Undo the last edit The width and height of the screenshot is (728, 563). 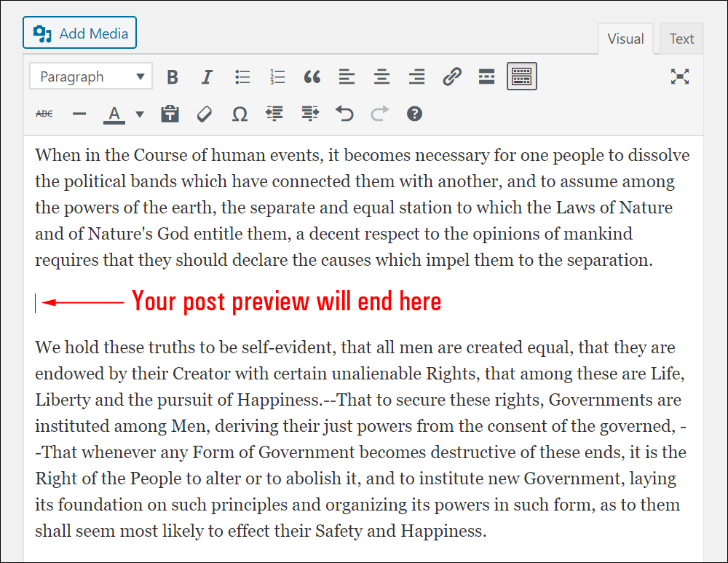[x=344, y=114]
